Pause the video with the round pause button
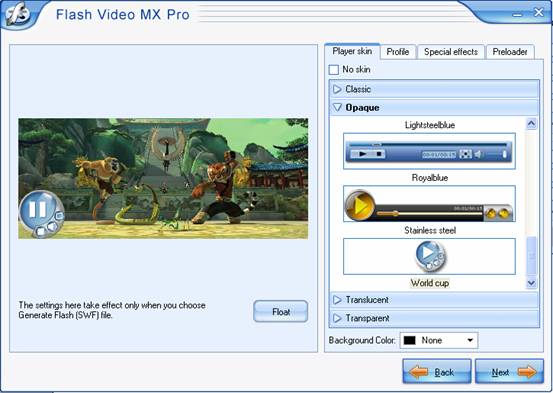The height and width of the screenshot is (393, 553). click(x=38, y=210)
